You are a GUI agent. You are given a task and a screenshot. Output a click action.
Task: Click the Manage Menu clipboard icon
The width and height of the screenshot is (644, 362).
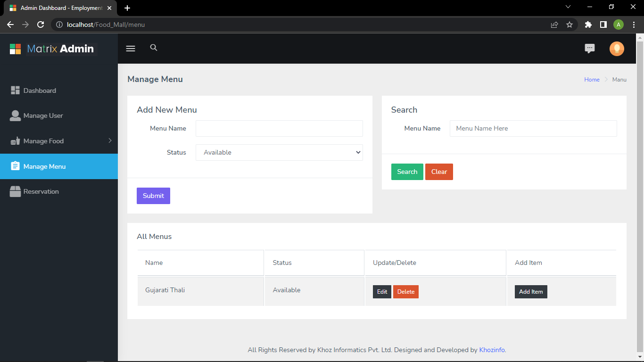click(15, 166)
